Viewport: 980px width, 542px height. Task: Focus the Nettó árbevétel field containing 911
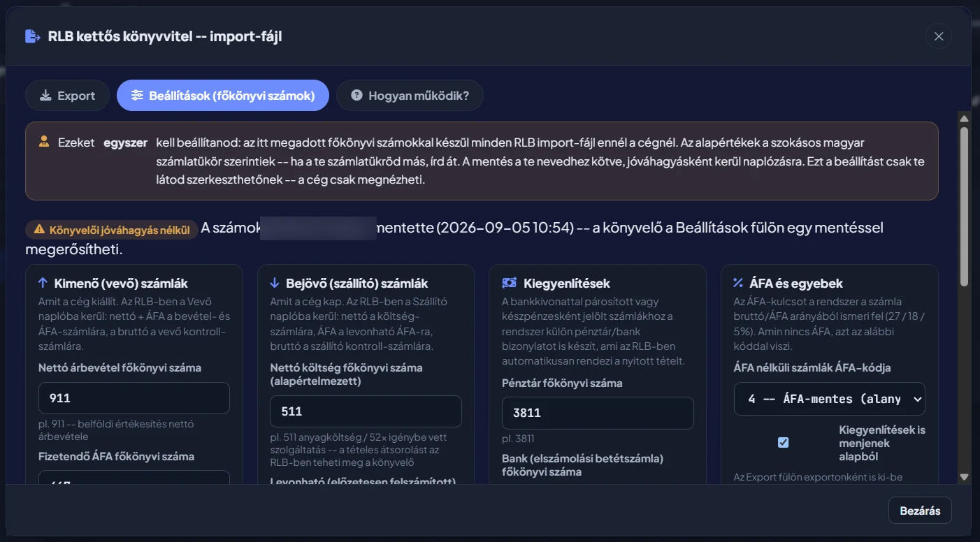point(134,398)
